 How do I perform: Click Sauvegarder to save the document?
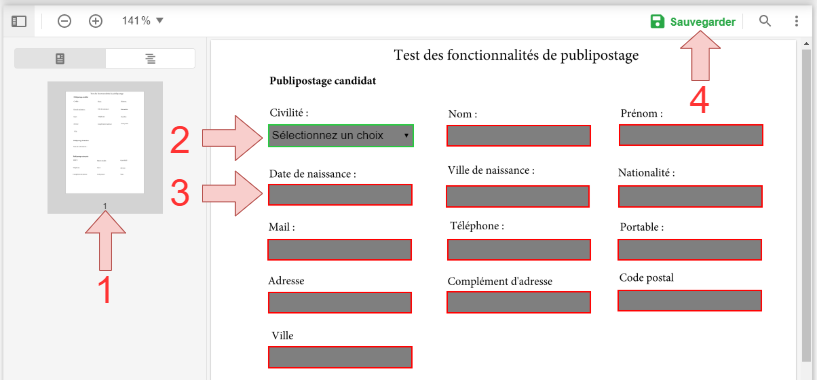tap(703, 22)
